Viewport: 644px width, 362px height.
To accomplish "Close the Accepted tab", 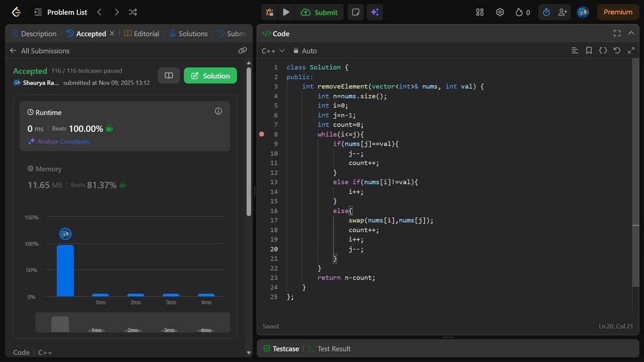I will 112,33.
